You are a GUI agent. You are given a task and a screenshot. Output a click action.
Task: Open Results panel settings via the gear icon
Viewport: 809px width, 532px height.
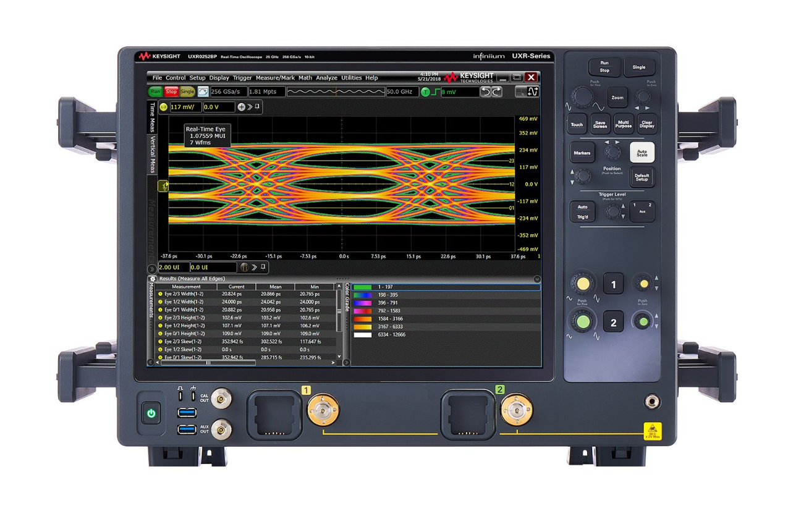click(x=153, y=279)
